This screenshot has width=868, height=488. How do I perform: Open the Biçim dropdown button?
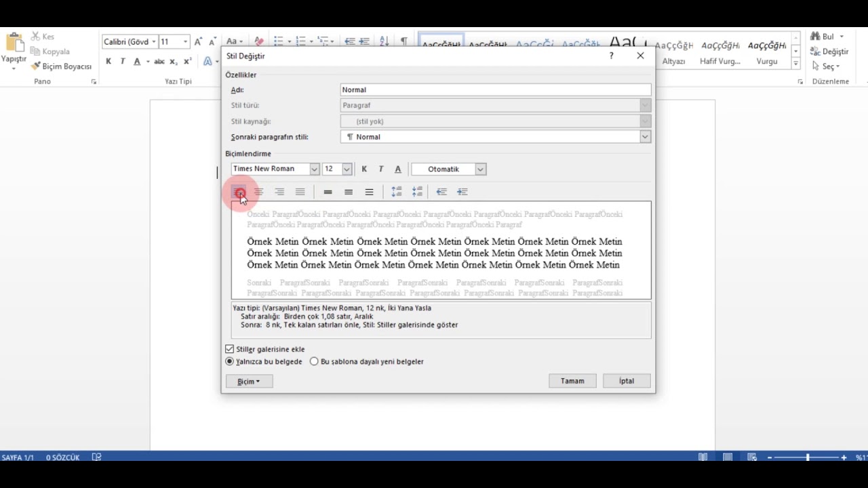click(249, 382)
